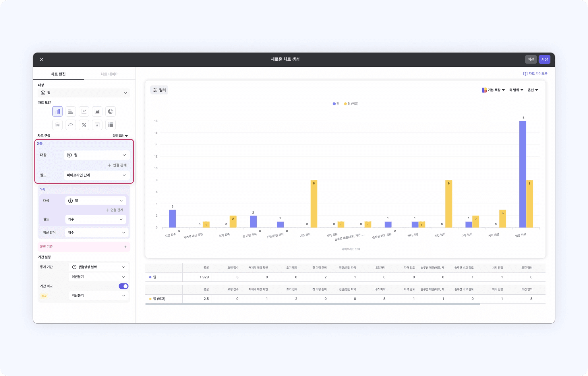588x376 pixels.
Task: Toggle the 기간 비교 switch off
Action: coord(123,286)
